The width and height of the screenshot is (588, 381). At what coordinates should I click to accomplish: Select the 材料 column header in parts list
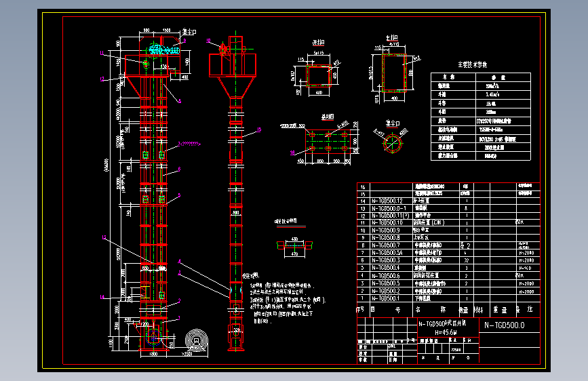[479, 310]
